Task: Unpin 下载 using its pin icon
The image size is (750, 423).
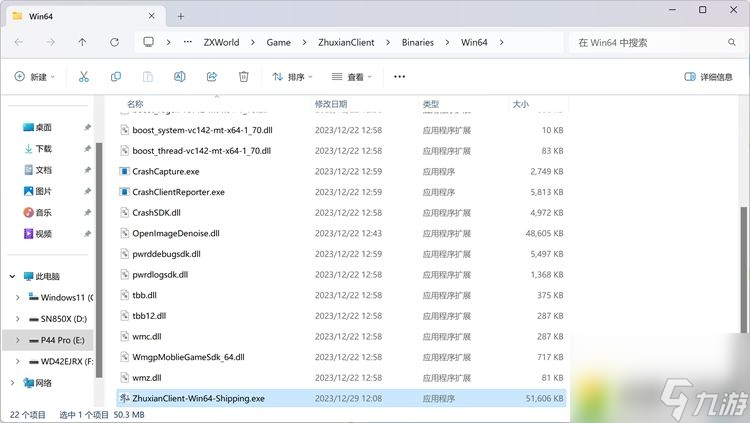Action: click(x=87, y=149)
